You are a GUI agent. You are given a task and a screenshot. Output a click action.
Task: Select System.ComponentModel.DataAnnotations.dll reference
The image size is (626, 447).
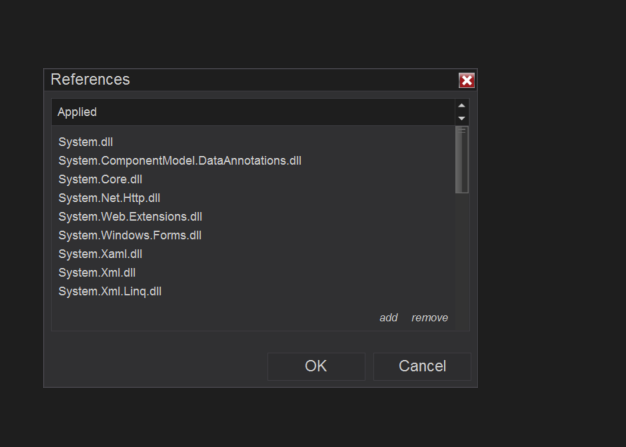[x=179, y=161]
